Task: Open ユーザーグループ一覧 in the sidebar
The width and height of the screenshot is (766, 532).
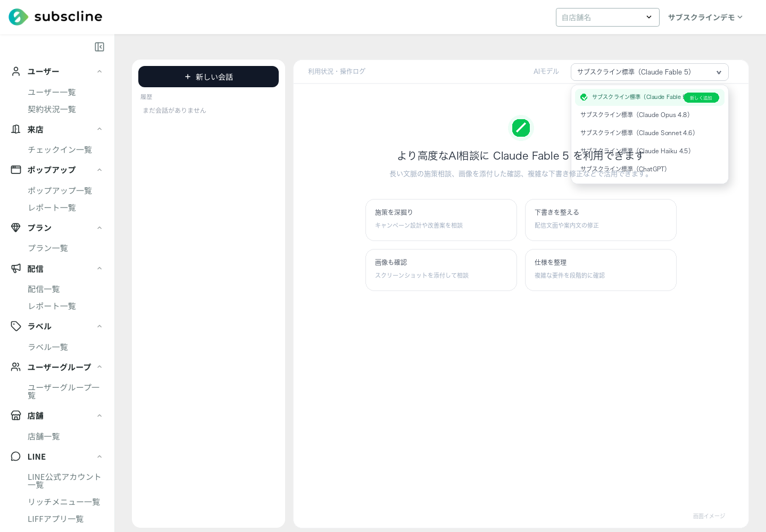Action: (64, 391)
